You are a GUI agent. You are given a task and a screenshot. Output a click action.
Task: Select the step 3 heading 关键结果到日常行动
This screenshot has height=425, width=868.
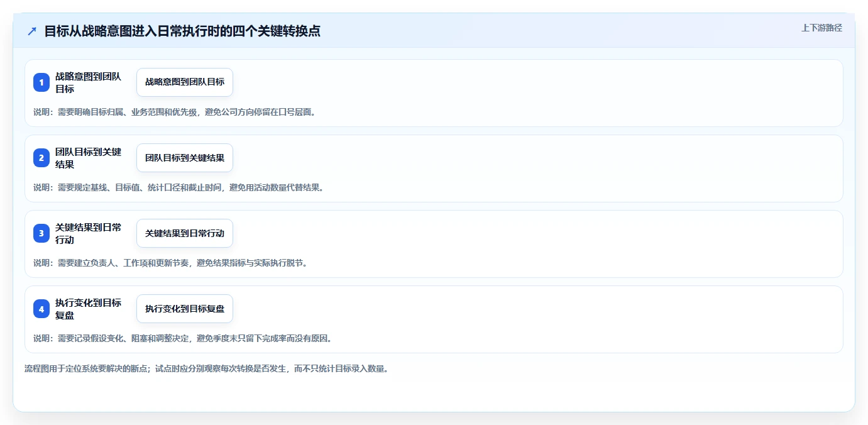click(x=88, y=233)
